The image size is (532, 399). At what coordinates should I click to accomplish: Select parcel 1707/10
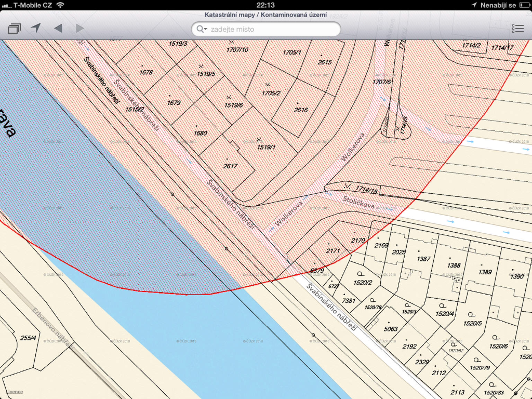pyautogui.click(x=237, y=50)
